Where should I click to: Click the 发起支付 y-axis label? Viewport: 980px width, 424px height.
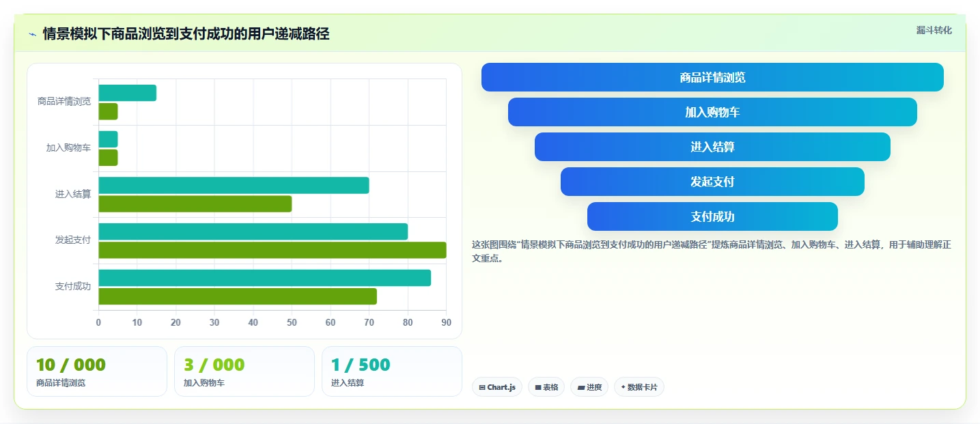pos(73,240)
